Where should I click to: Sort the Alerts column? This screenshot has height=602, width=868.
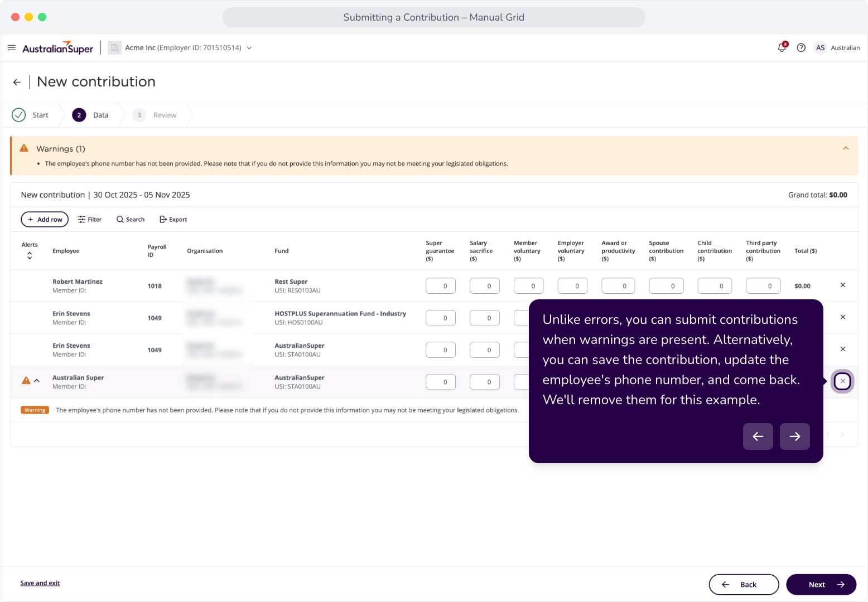[30, 255]
